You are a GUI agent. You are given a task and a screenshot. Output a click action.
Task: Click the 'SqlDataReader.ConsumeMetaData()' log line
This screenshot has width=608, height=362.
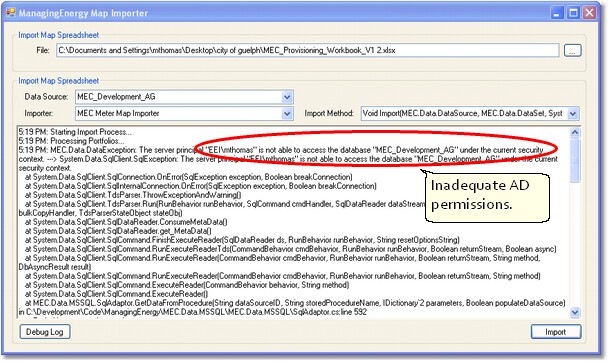click(x=126, y=222)
